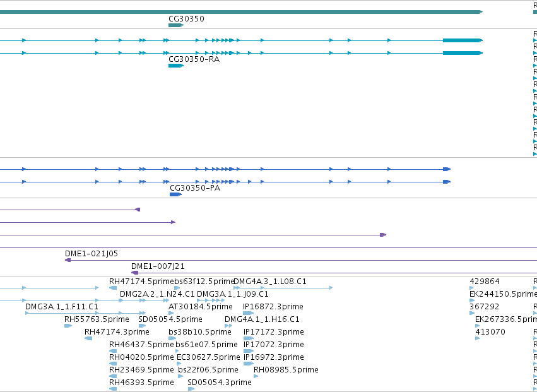Select the CG30350 gene label
This screenshot has height=392, width=537.
[x=186, y=19]
